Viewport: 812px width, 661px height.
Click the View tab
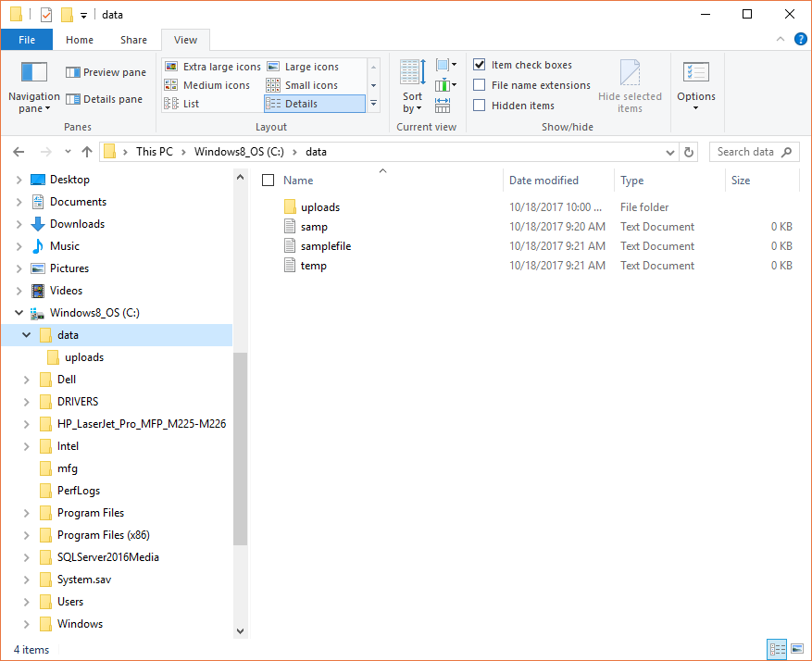185,40
